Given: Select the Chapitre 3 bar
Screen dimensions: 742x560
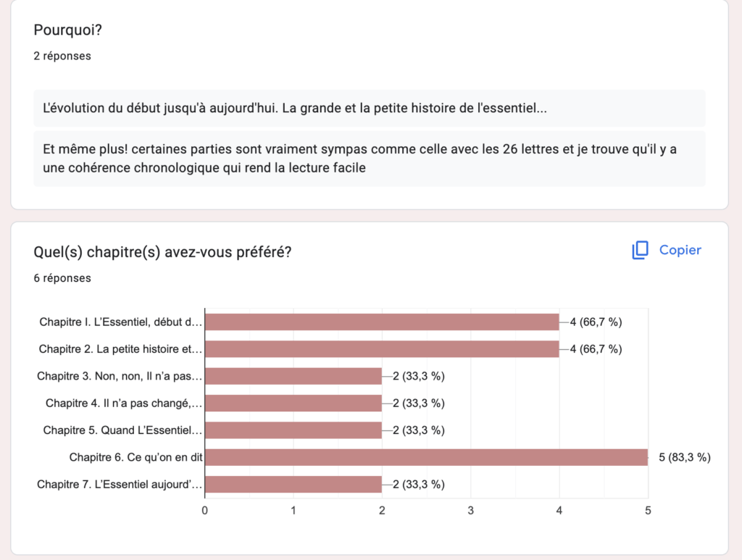Looking at the screenshot, I should [293, 376].
